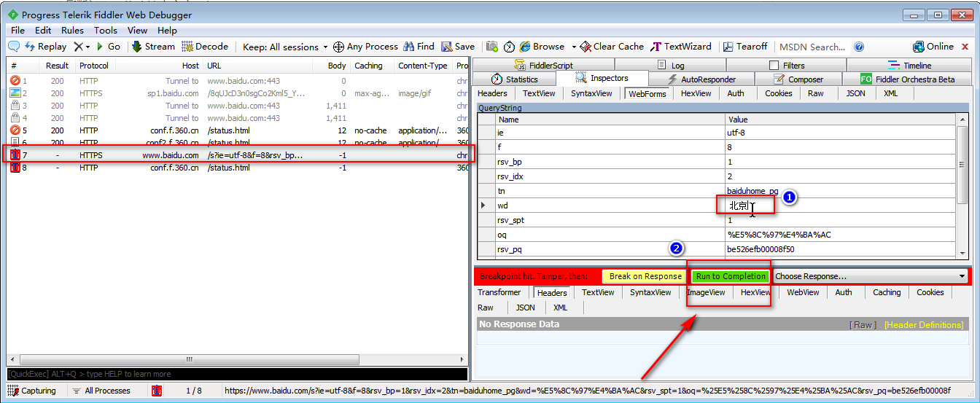The image size is (980, 403).
Task: Click the Run to Completion button
Action: coord(731,277)
